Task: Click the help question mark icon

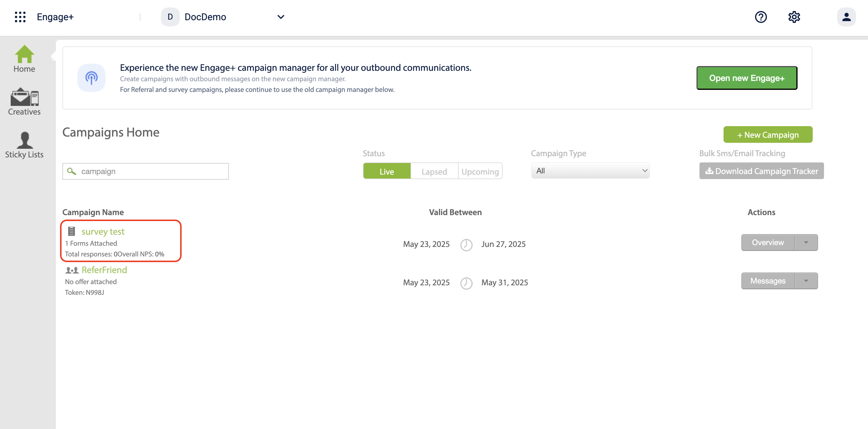Action: 760,17
